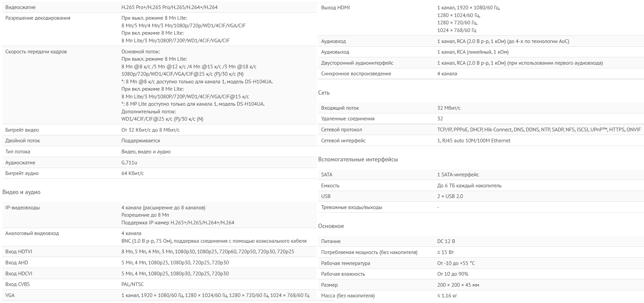
Task: Click the 'Видео и аудио' section heading
Action: click(x=21, y=192)
